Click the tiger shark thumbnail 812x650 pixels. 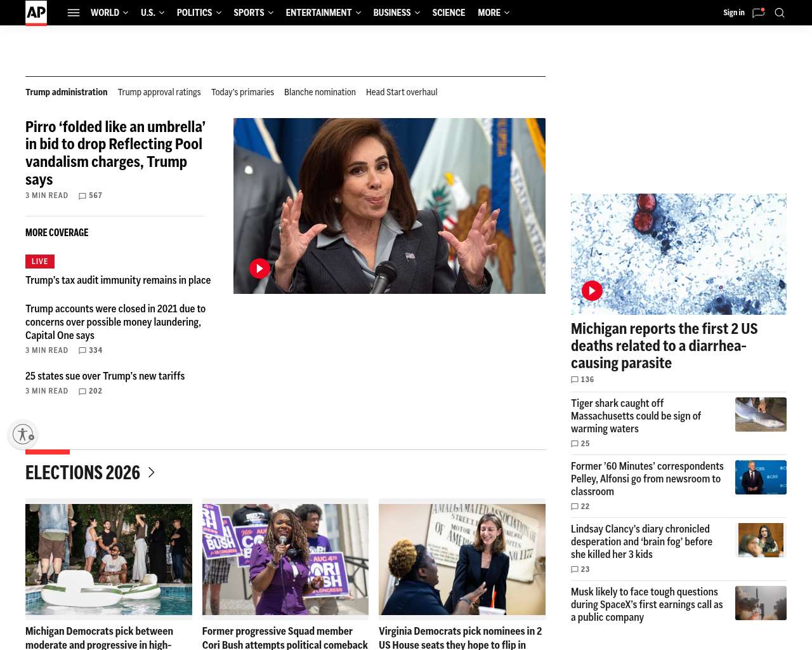pos(761,415)
